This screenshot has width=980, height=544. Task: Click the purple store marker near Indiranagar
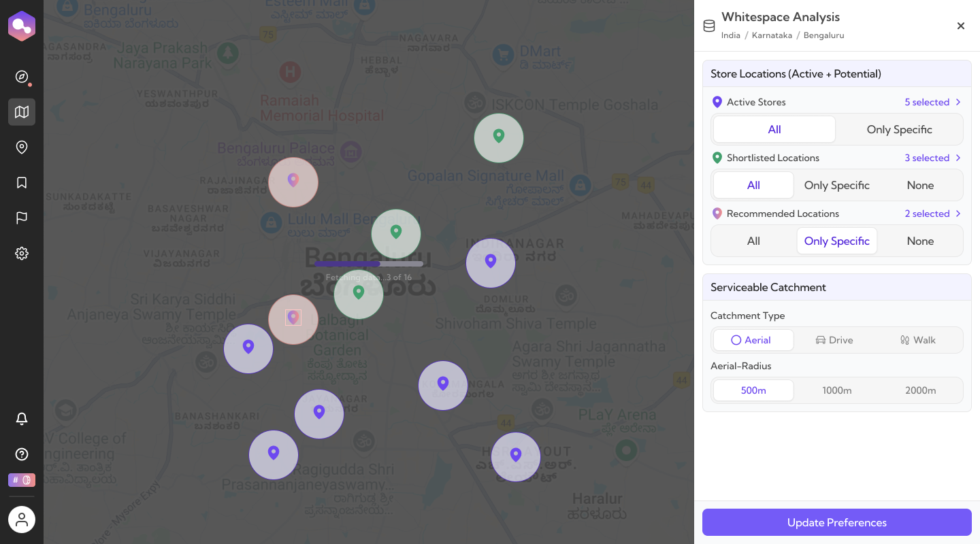[x=491, y=262]
